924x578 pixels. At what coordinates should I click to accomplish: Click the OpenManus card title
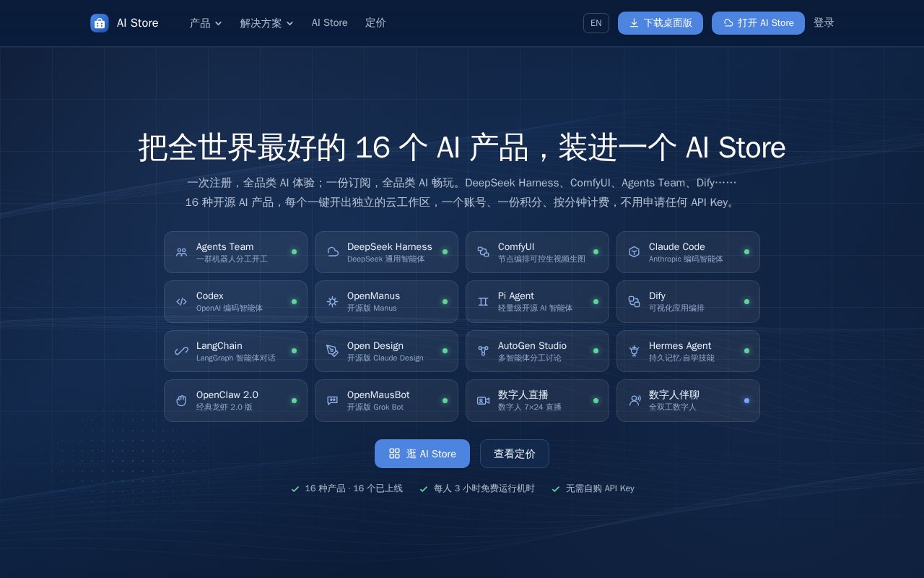click(374, 296)
